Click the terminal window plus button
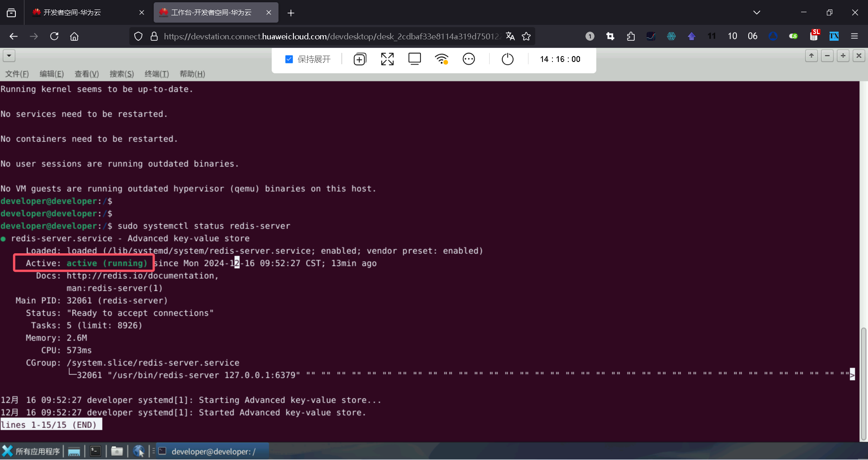The image size is (868, 460). point(843,56)
